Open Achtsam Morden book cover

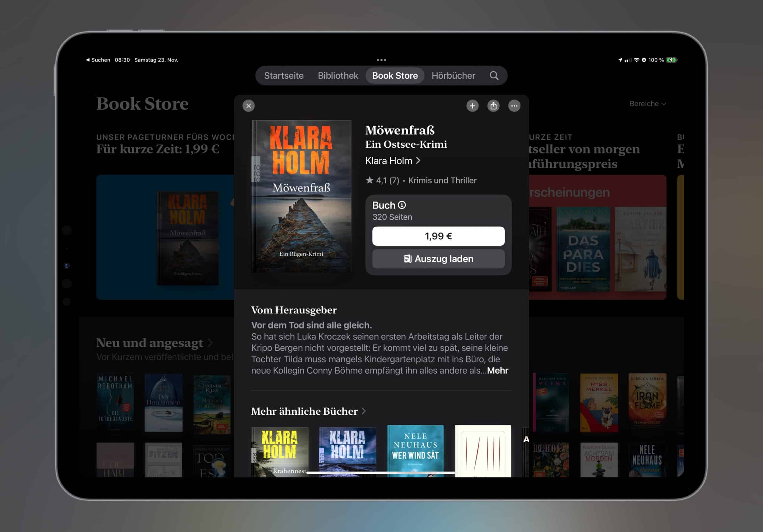click(599, 460)
